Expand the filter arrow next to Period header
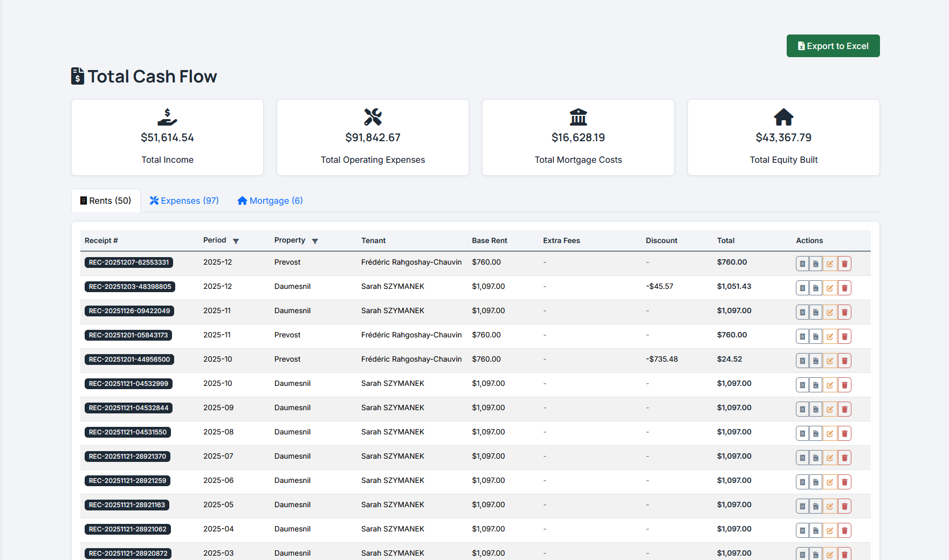 pos(236,241)
